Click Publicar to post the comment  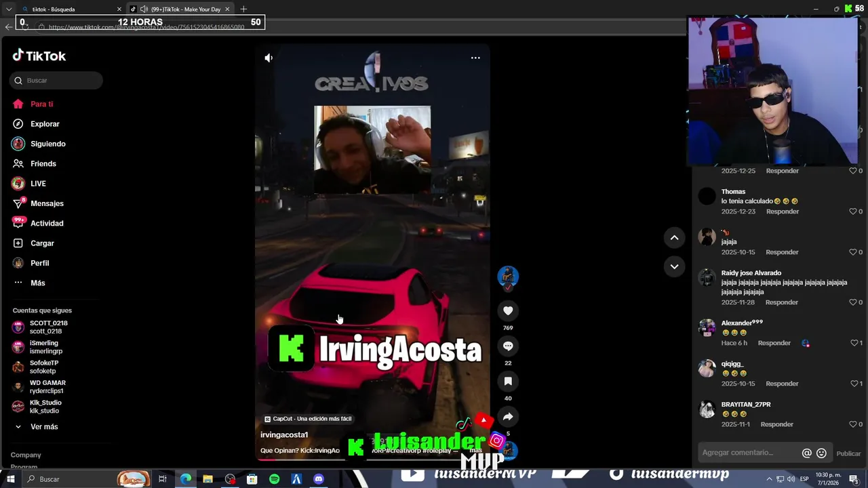tap(848, 453)
